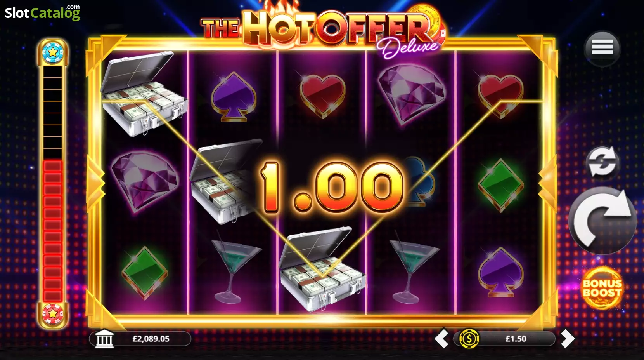
Task: Click the red bonus meter bar
Action: pyautogui.click(x=53, y=231)
